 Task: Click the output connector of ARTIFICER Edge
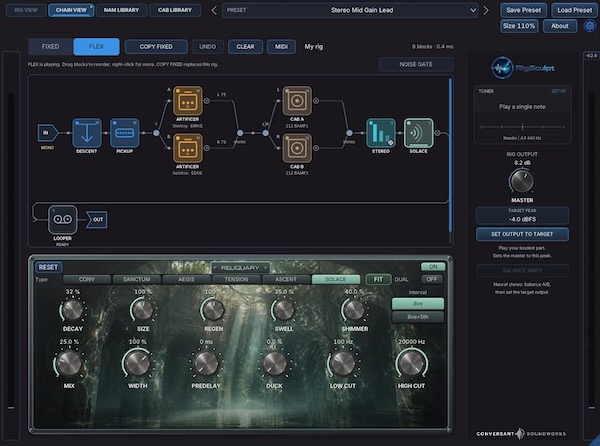207,148
